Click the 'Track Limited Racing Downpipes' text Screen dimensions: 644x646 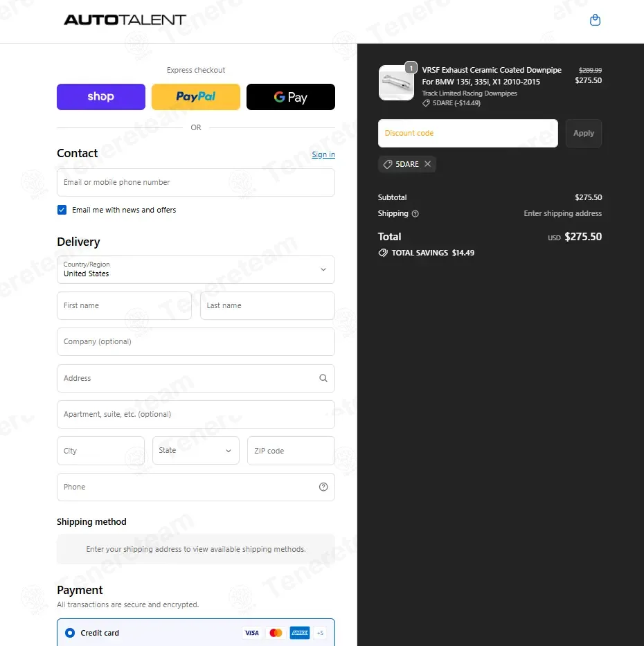point(469,93)
